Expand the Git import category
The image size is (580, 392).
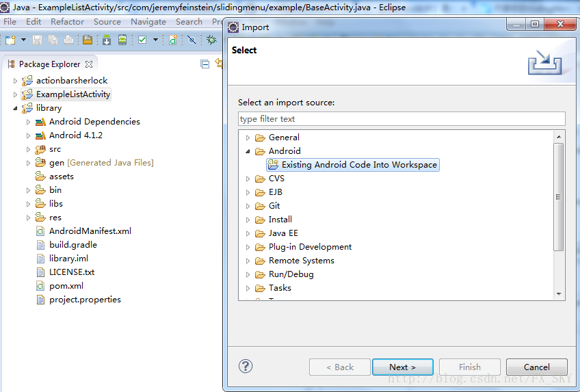248,206
